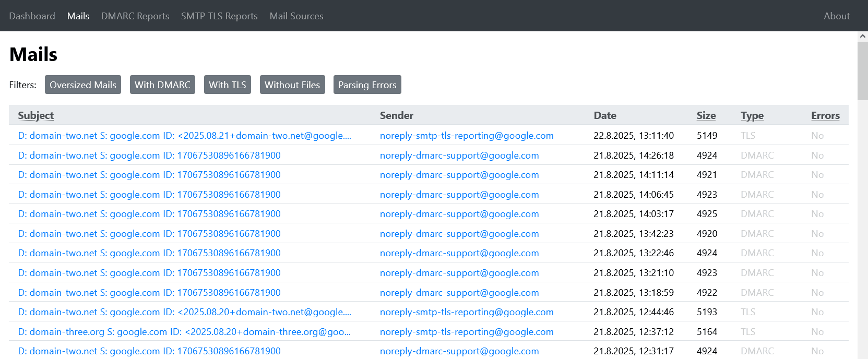Viewport: 868px width, 359px height.
Task: Open the About page
Action: 836,16
